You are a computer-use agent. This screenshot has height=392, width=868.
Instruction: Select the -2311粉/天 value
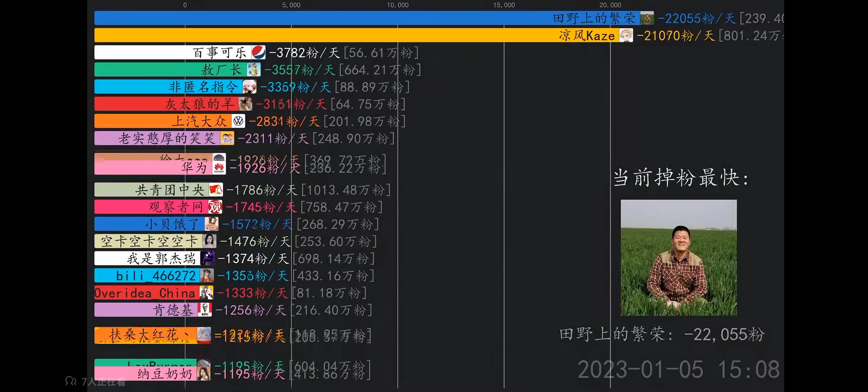[x=273, y=138]
